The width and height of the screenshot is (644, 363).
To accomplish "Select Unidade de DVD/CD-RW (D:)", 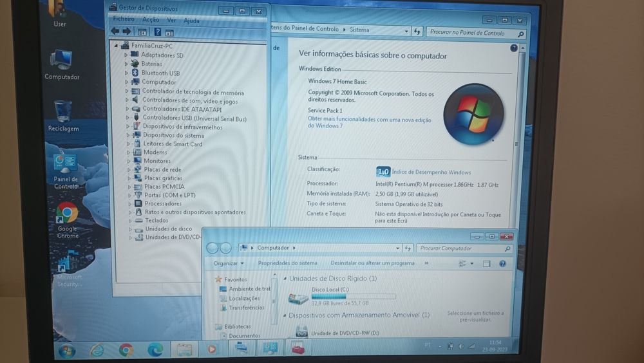I will point(337,332).
